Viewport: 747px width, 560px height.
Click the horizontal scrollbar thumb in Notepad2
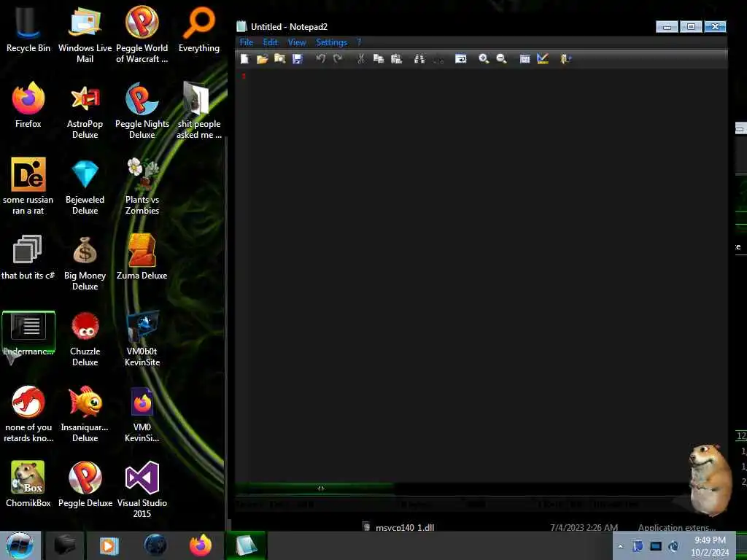pyautogui.click(x=321, y=488)
